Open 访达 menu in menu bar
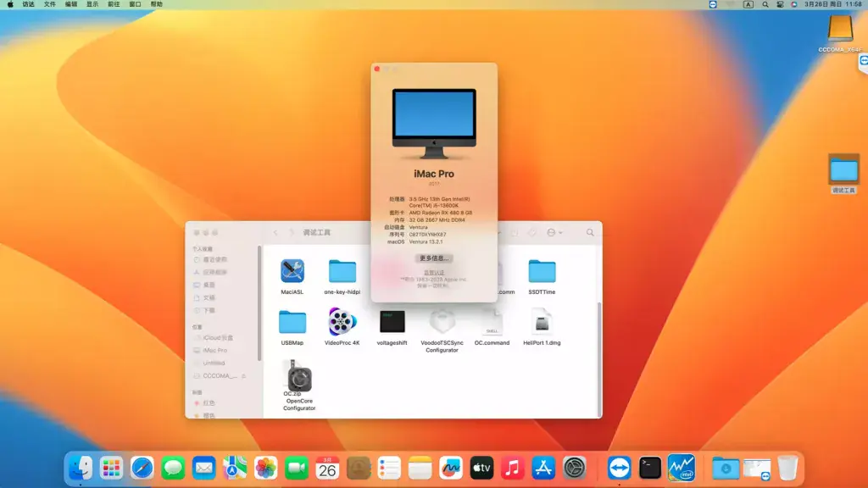Viewport: 868px width, 488px height. [28, 4]
